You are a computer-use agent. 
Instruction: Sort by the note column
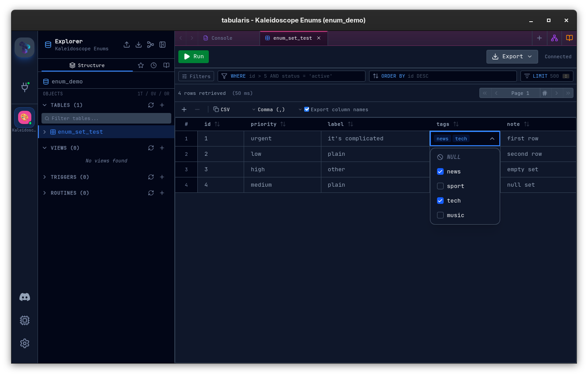point(527,124)
